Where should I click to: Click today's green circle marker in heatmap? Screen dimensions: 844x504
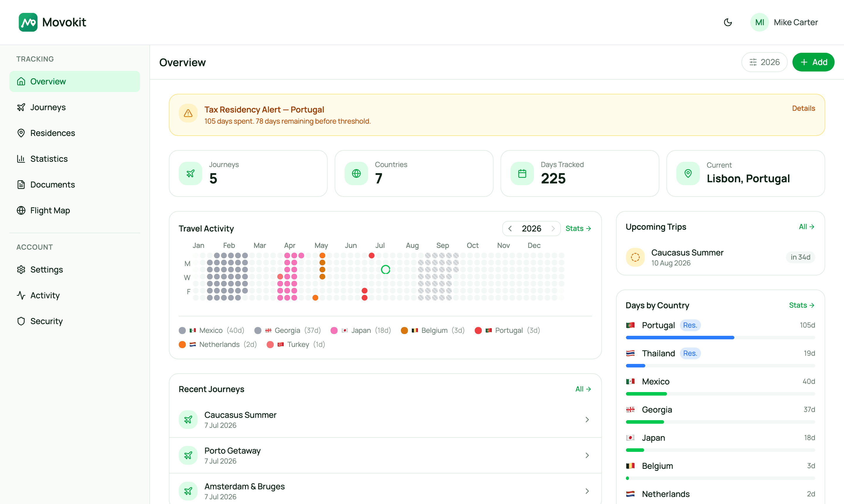(x=385, y=270)
